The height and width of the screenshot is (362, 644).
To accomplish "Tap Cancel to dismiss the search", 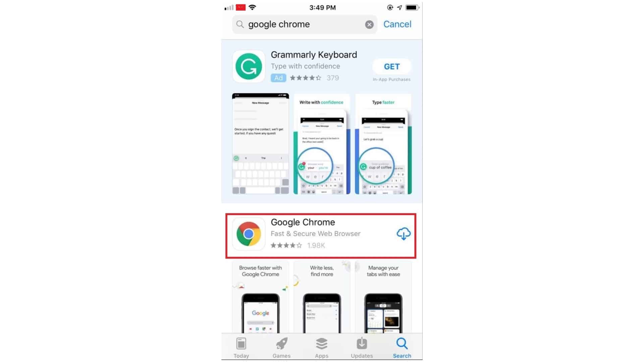I will (x=397, y=24).
